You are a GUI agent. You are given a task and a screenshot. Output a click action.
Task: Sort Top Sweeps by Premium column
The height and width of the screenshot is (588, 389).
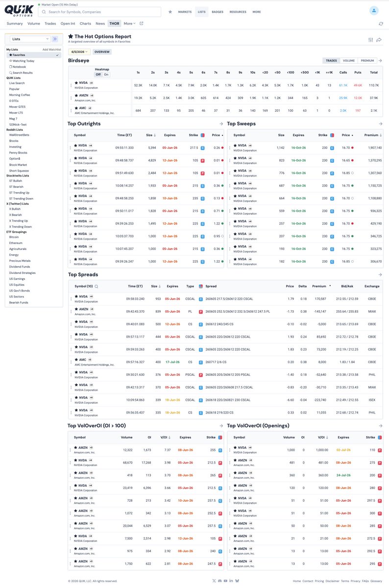tap(373, 135)
